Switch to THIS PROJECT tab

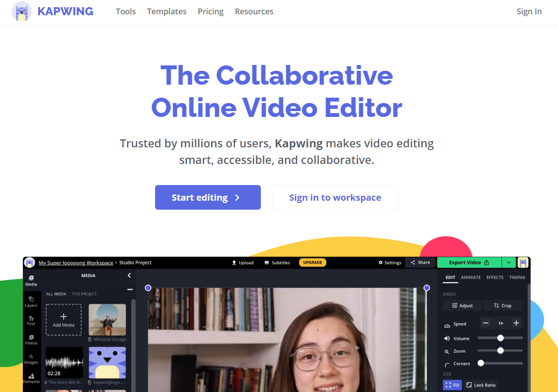84,294
